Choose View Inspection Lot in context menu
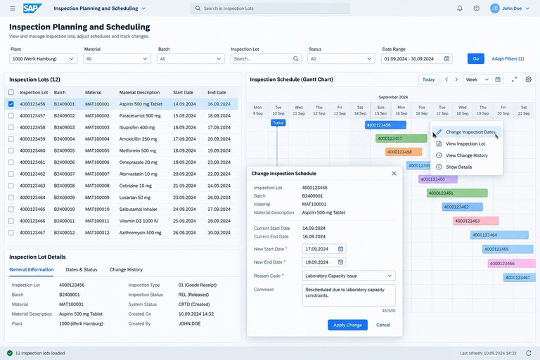This screenshot has height=360, width=540. coord(467,144)
